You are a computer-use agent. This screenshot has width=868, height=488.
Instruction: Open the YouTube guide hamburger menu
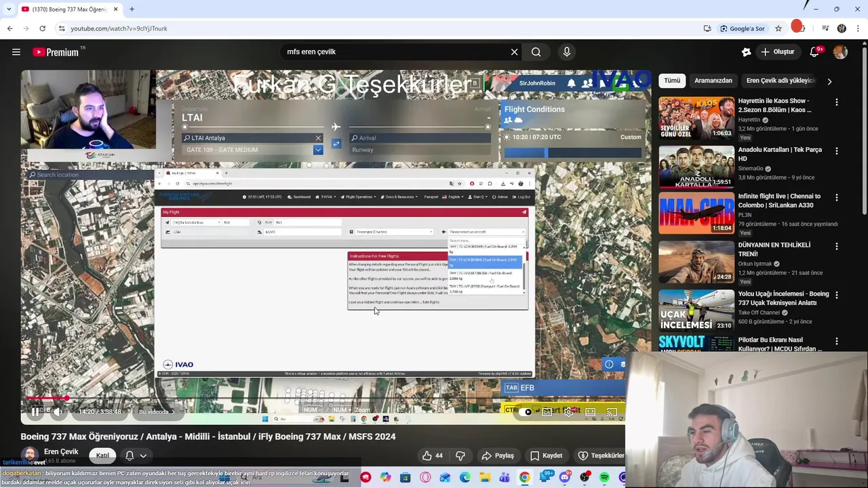coord(16,52)
